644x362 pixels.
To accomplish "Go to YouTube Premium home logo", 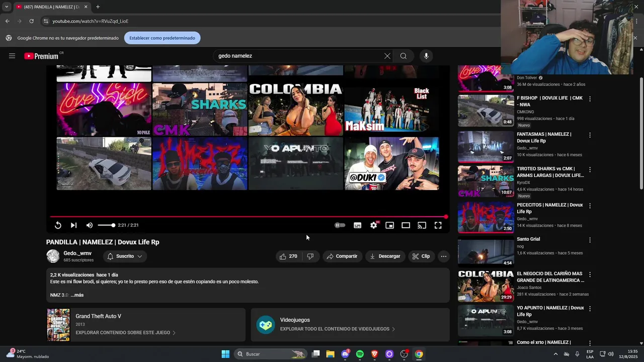I will click(x=41, y=56).
